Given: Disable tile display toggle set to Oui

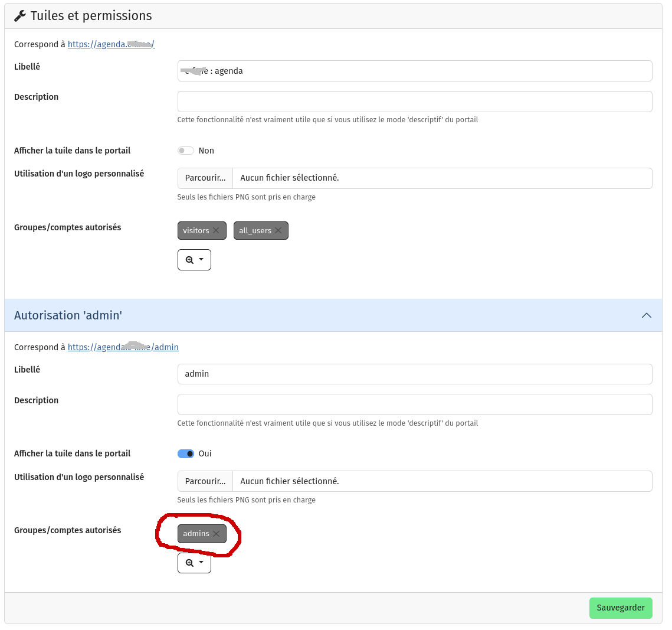Looking at the screenshot, I should click(x=186, y=453).
